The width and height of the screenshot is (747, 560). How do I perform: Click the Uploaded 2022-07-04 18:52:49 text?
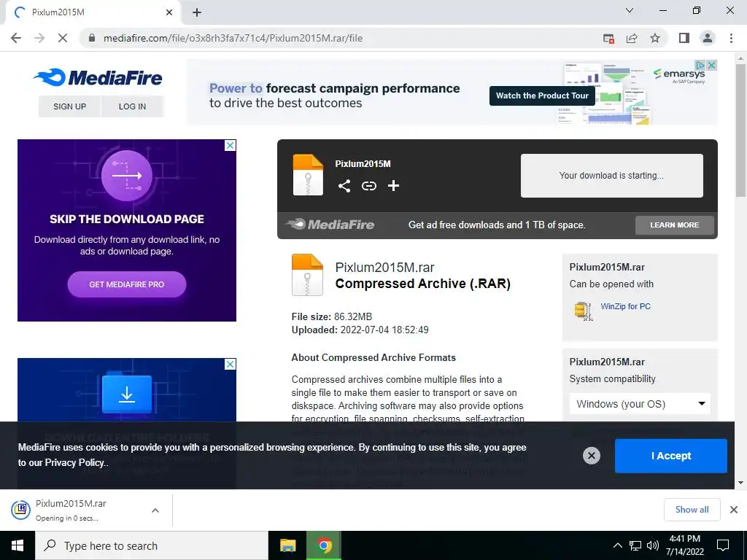tap(360, 330)
